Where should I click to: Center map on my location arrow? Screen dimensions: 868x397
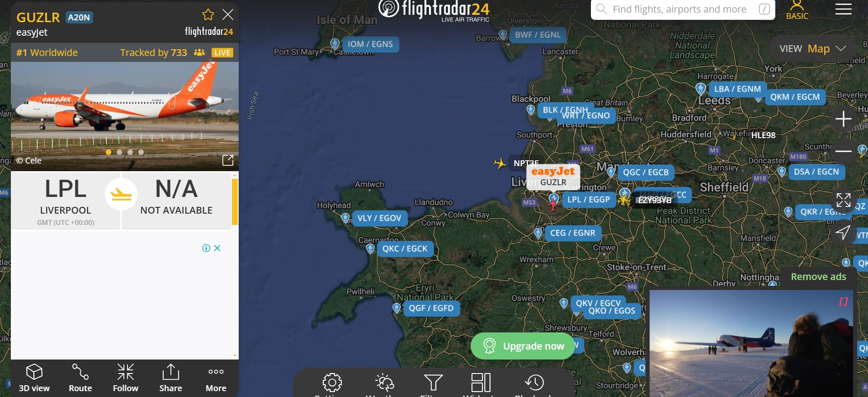[843, 233]
